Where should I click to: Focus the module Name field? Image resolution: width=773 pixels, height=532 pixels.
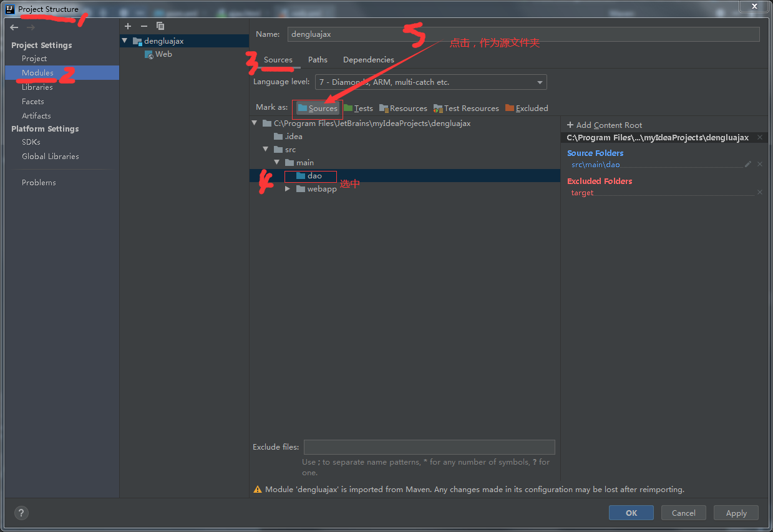[523, 34]
